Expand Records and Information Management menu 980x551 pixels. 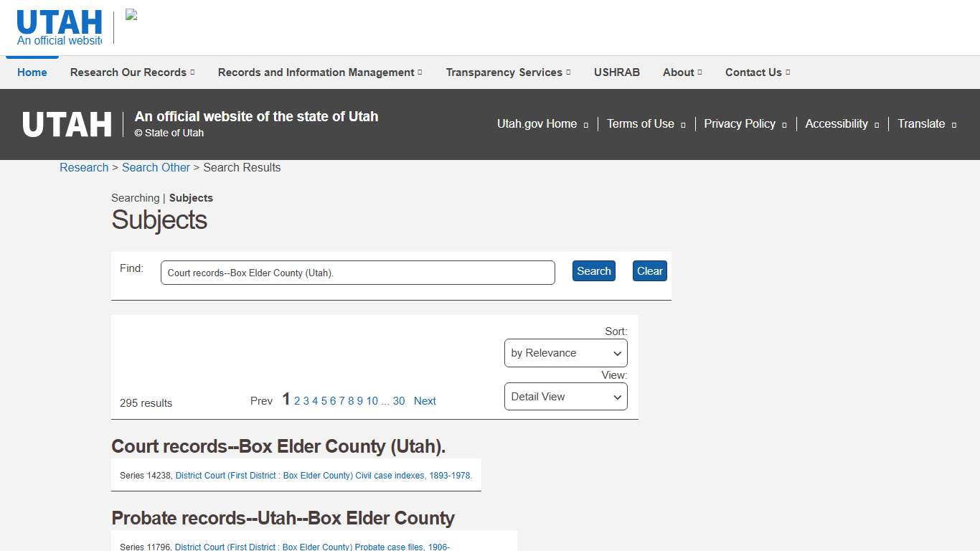coord(319,72)
